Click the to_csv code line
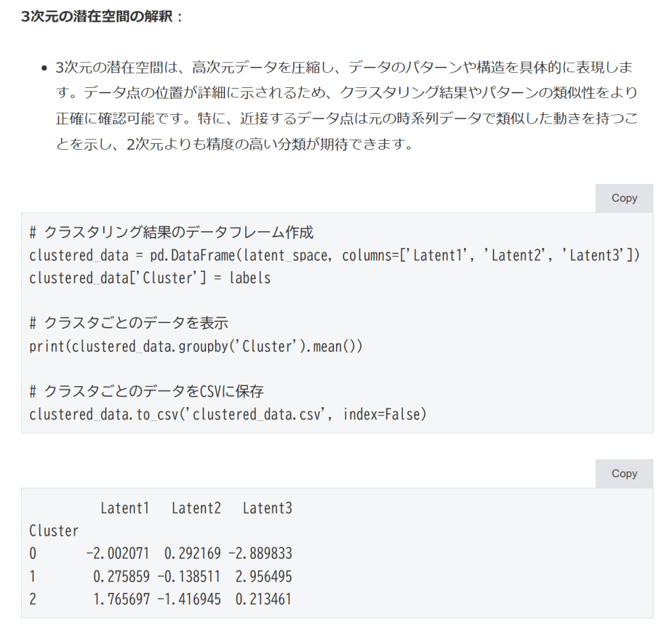 (x=228, y=414)
